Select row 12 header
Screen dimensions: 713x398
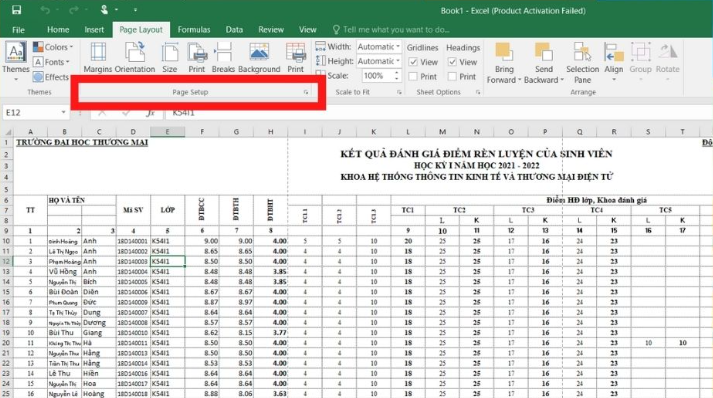click(6, 262)
